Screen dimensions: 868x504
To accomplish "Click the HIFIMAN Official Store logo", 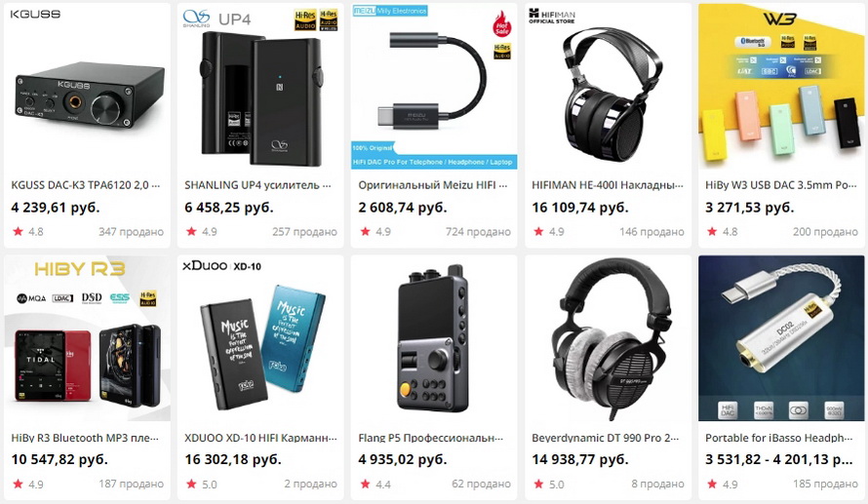I will [x=552, y=16].
